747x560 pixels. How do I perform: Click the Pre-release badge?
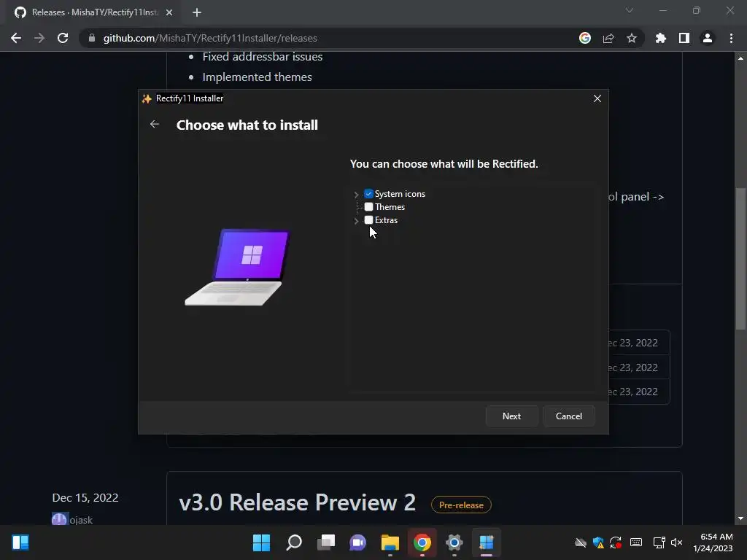461,505
